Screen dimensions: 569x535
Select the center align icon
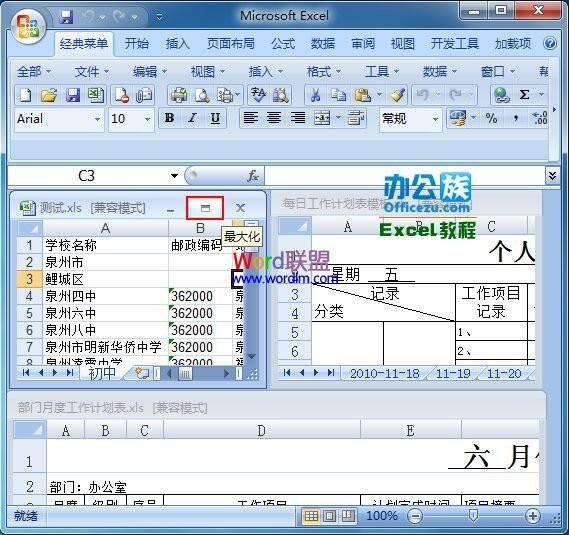coord(274,118)
